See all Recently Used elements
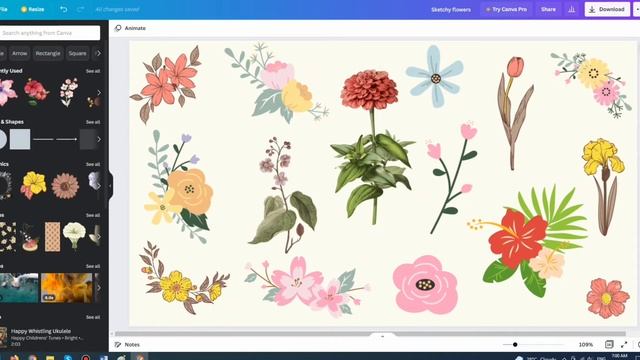The height and width of the screenshot is (360, 640). coord(93,71)
